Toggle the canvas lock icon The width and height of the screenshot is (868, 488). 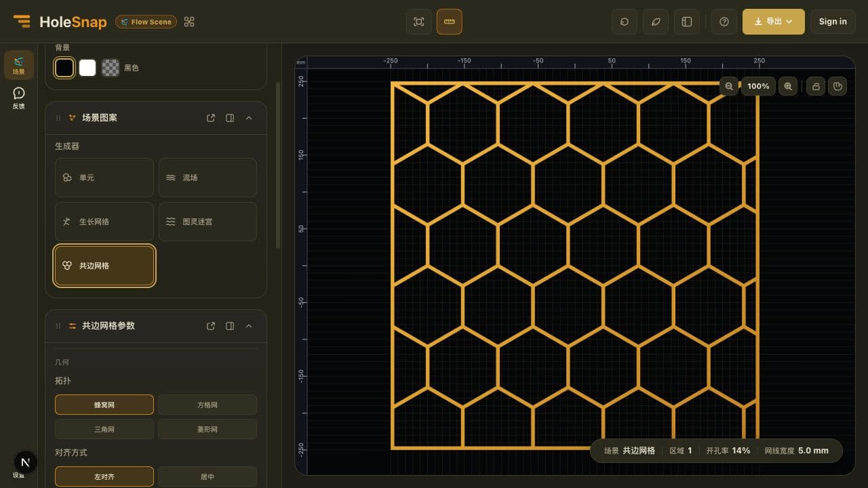pos(816,86)
